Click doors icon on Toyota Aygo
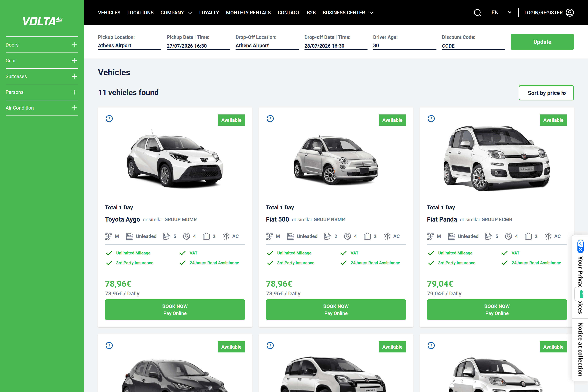Viewport: 588px width, 392px height. coord(167,236)
